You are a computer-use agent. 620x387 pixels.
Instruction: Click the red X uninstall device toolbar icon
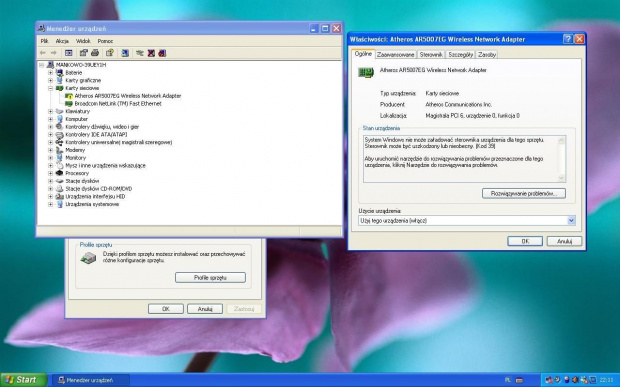(x=151, y=53)
